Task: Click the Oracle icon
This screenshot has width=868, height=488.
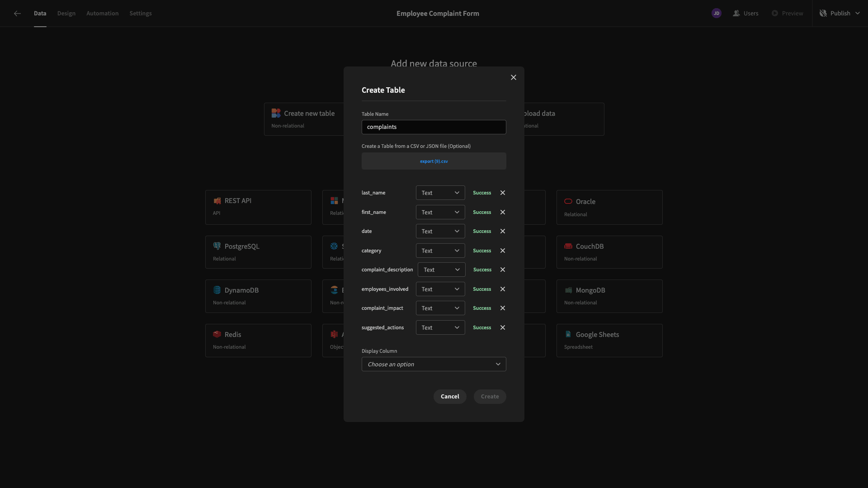Action: pyautogui.click(x=568, y=201)
